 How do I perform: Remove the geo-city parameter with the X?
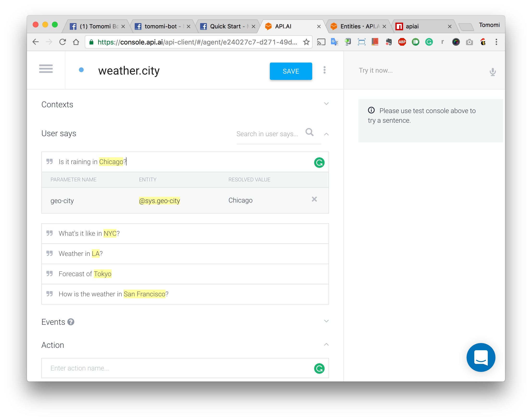(314, 199)
